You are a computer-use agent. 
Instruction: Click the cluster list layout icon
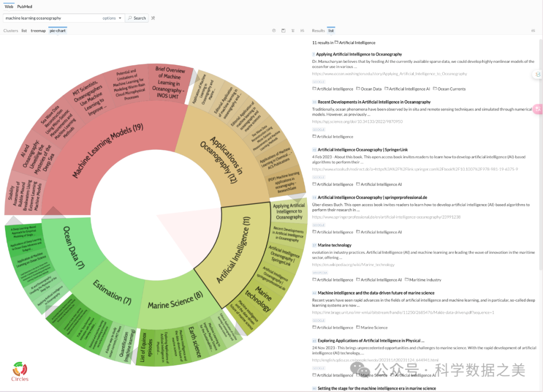(293, 31)
